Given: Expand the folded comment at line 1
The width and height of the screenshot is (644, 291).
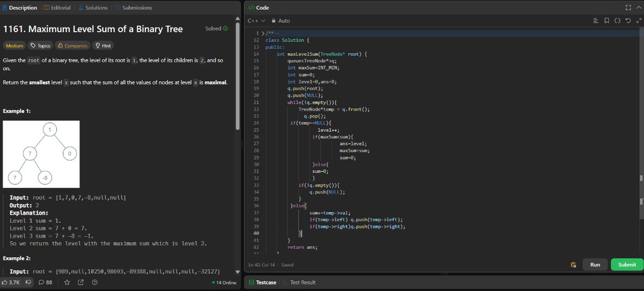Looking at the screenshot, I should [262, 33].
